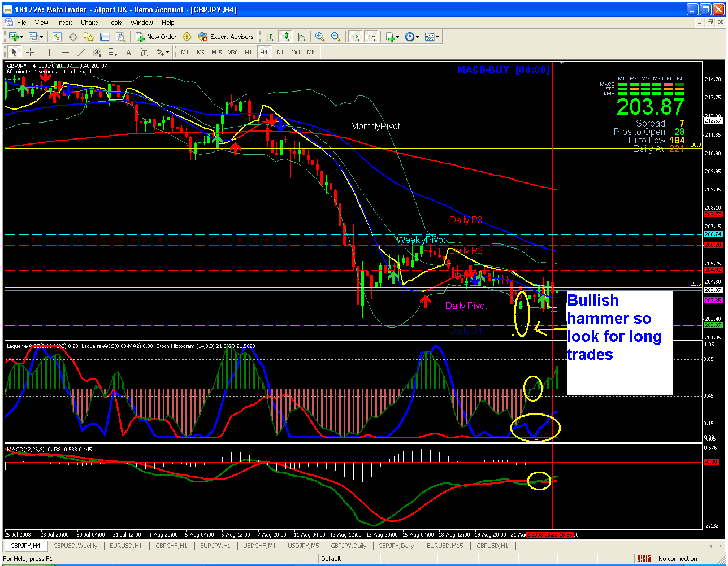Switch timeframe to D1
728x566 pixels.
280,52
